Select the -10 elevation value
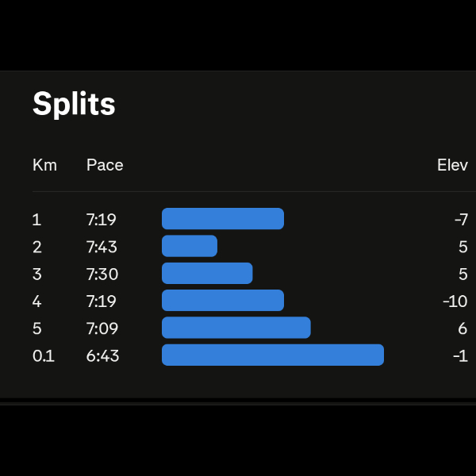The height and width of the screenshot is (476, 476). [455, 301]
